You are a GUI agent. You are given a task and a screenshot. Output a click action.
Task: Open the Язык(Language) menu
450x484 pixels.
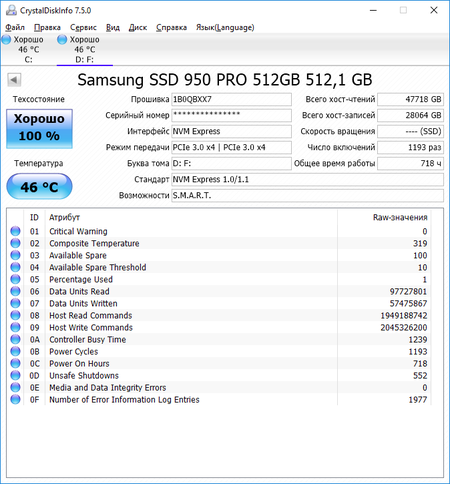[x=225, y=27]
